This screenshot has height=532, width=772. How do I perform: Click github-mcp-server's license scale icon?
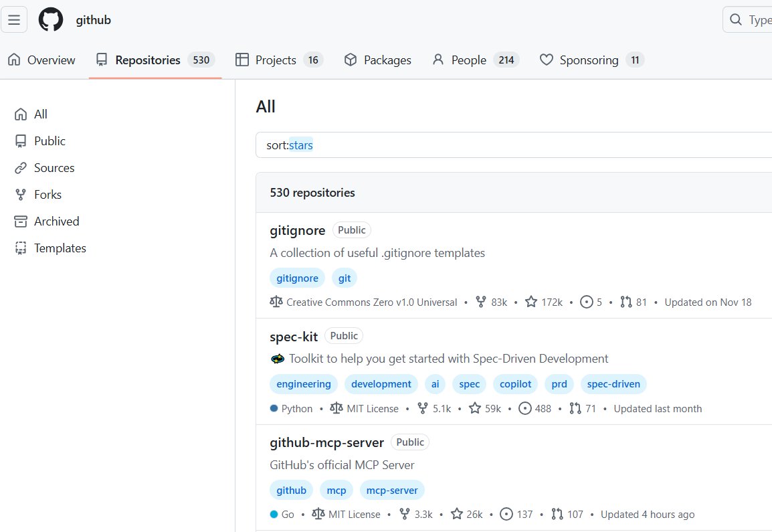coord(318,514)
